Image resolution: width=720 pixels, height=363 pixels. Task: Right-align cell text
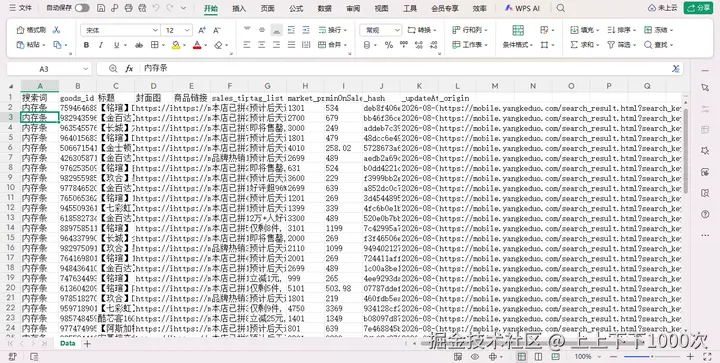[276, 45]
